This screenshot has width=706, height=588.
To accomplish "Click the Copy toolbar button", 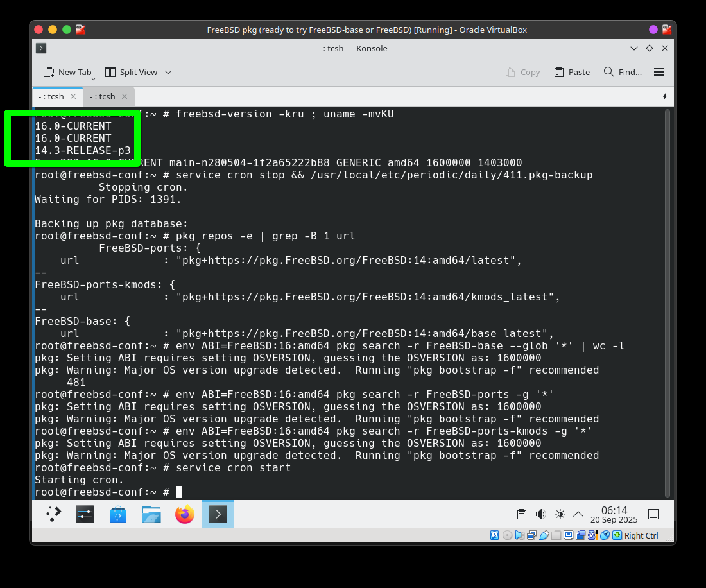I will pos(522,72).
